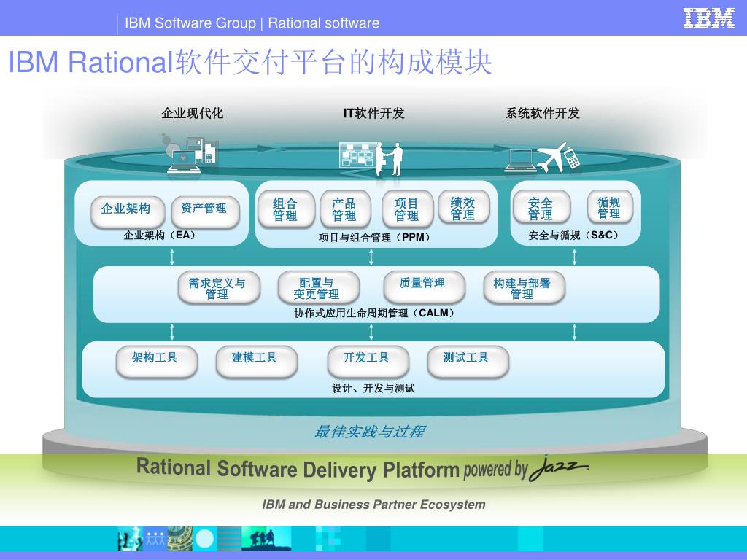
Task: Click the footer mountain climbers thumbnail
Action: (266, 539)
